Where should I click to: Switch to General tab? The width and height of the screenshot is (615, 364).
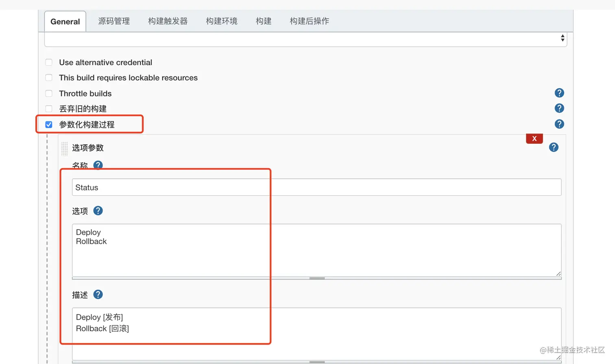pyautogui.click(x=65, y=22)
